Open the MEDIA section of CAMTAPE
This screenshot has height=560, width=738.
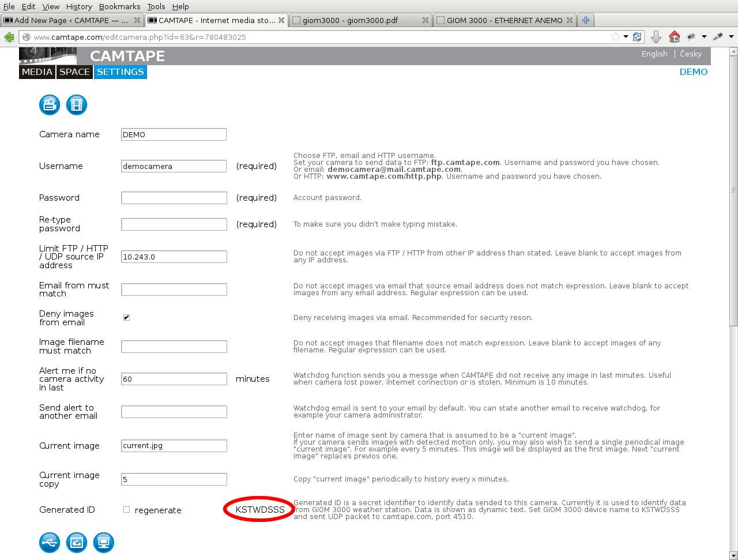(x=37, y=72)
